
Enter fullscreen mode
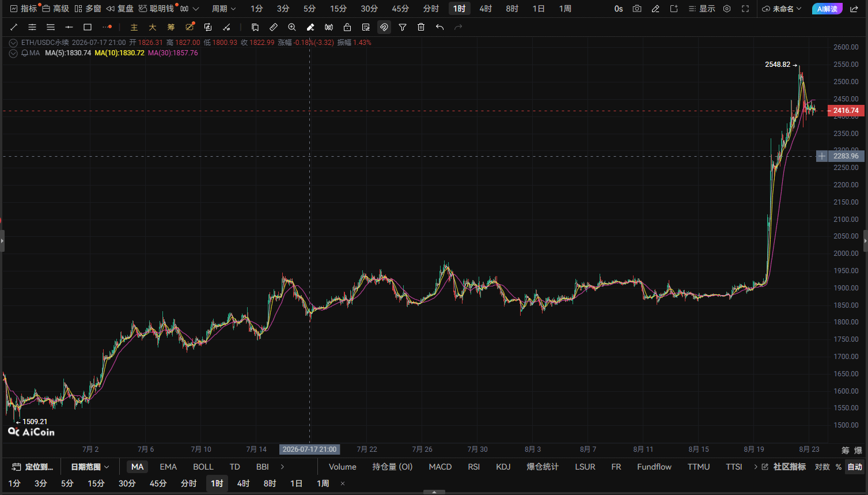pos(745,9)
